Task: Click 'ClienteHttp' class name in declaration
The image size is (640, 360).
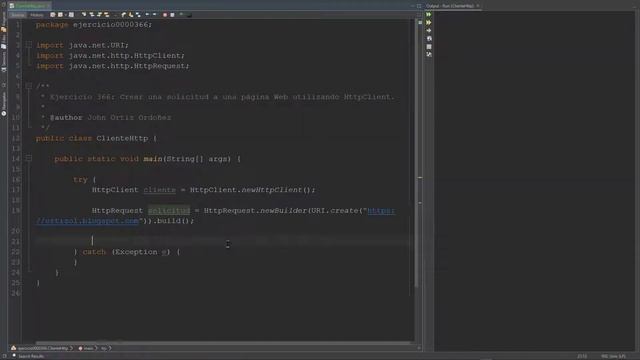Action: (x=122, y=138)
